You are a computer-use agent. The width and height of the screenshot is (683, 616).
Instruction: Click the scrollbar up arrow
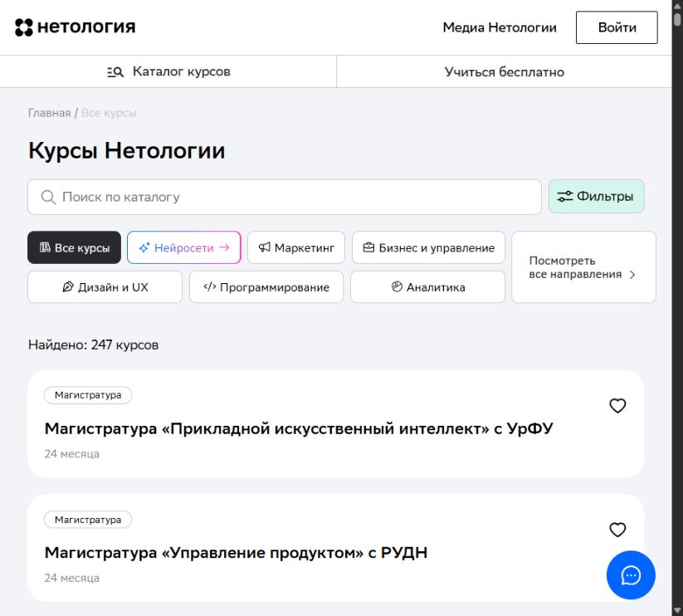677,5
